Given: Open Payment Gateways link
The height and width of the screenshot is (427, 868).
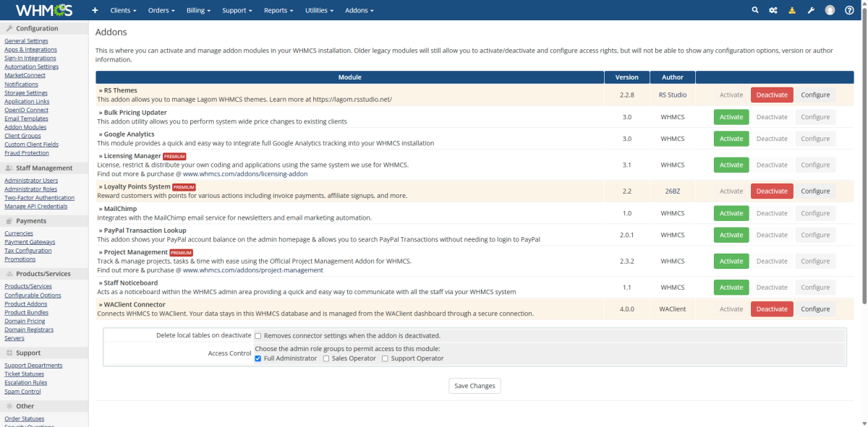Looking at the screenshot, I should click(x=30, y=242).
